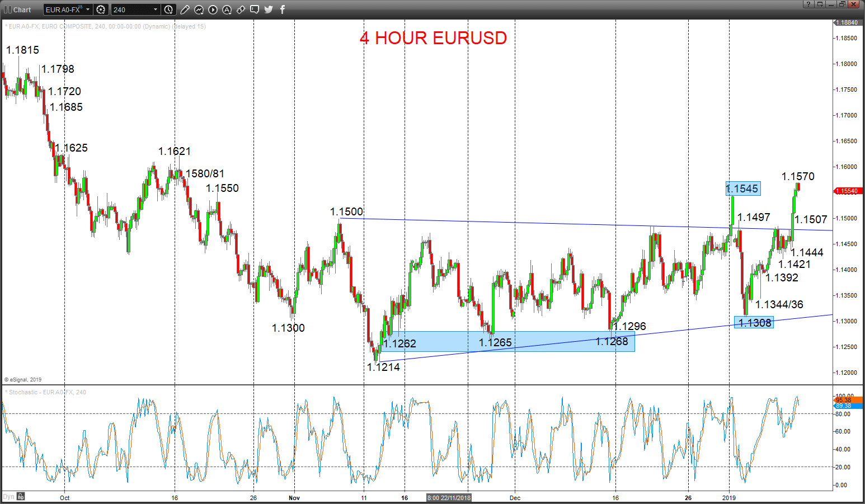Click the bar replay play icon
The image size is (865, 504).
pos(213,10)
